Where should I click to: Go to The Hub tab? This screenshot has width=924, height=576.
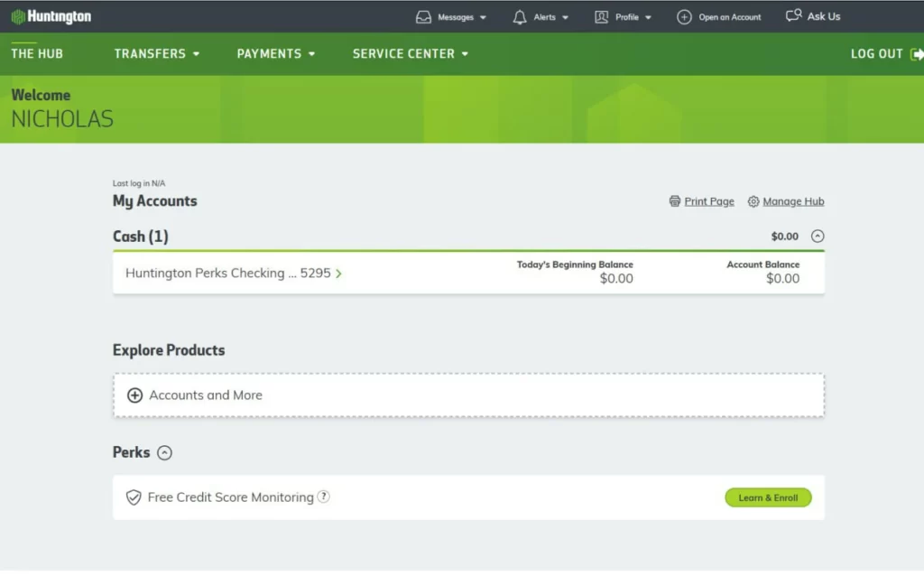(x=36, y=53)
